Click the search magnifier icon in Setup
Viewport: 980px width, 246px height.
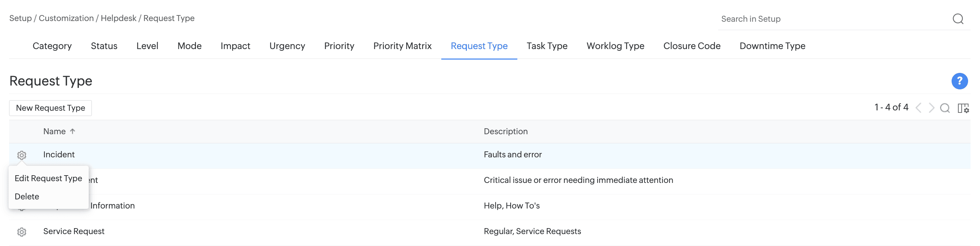[958, 19]
